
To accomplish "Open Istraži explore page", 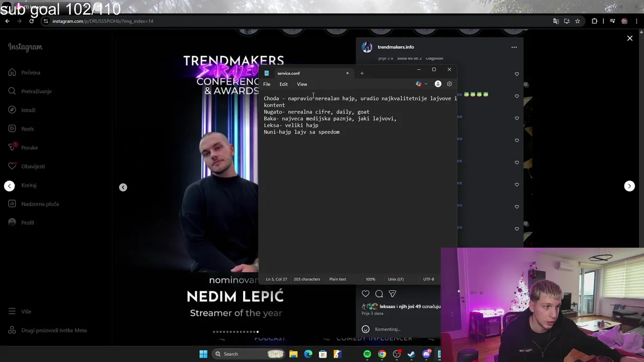I will click(x=22, y=110).
